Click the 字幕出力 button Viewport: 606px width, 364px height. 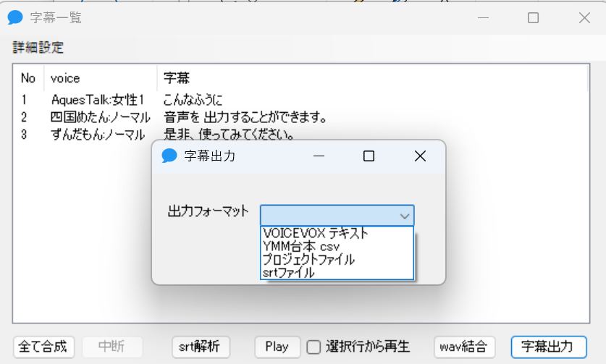click(x=548, y=347)
